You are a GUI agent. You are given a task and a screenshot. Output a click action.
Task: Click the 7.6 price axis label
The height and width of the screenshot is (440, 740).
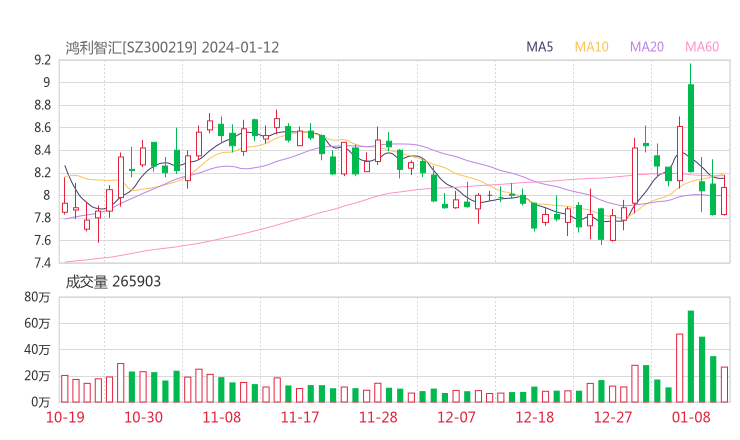tap(42, 241)
